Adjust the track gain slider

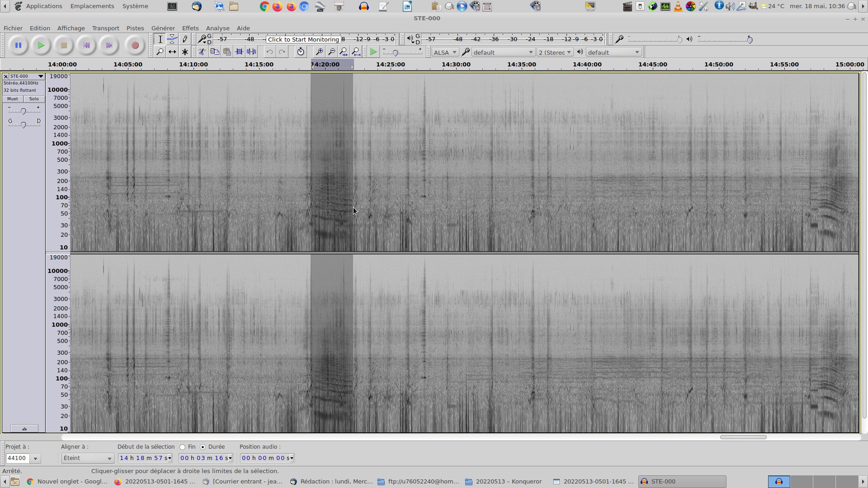[x=24, y=111]
